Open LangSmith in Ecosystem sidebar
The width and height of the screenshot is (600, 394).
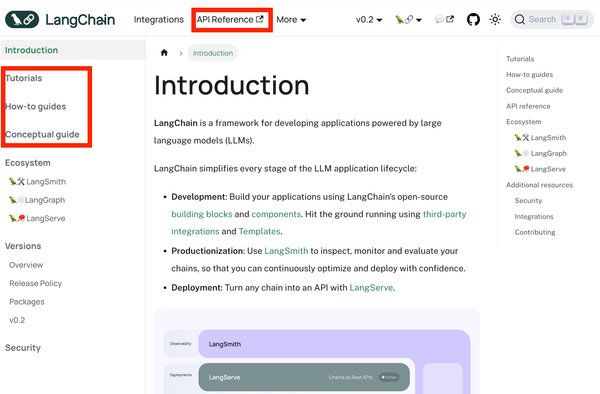click(38, 182)
